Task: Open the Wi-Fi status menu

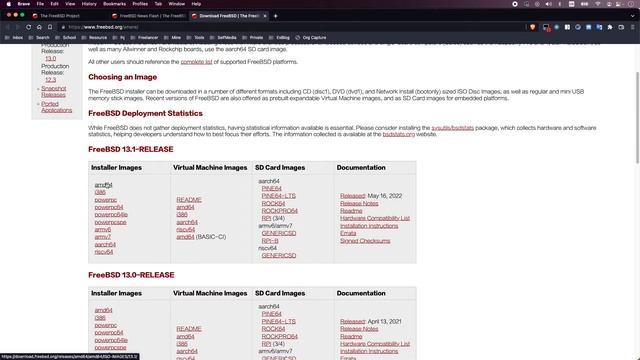Action: [597, 4]
